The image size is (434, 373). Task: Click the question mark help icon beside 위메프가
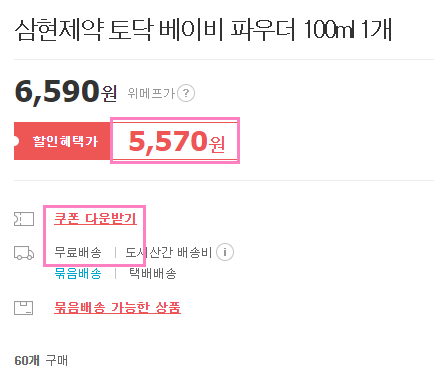coord(186,93)
